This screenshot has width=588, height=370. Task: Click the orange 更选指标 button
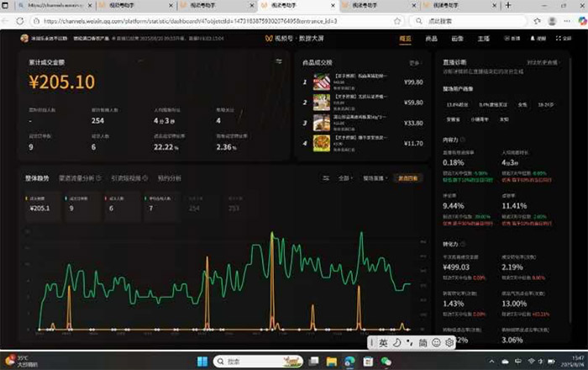pos(409,178)
